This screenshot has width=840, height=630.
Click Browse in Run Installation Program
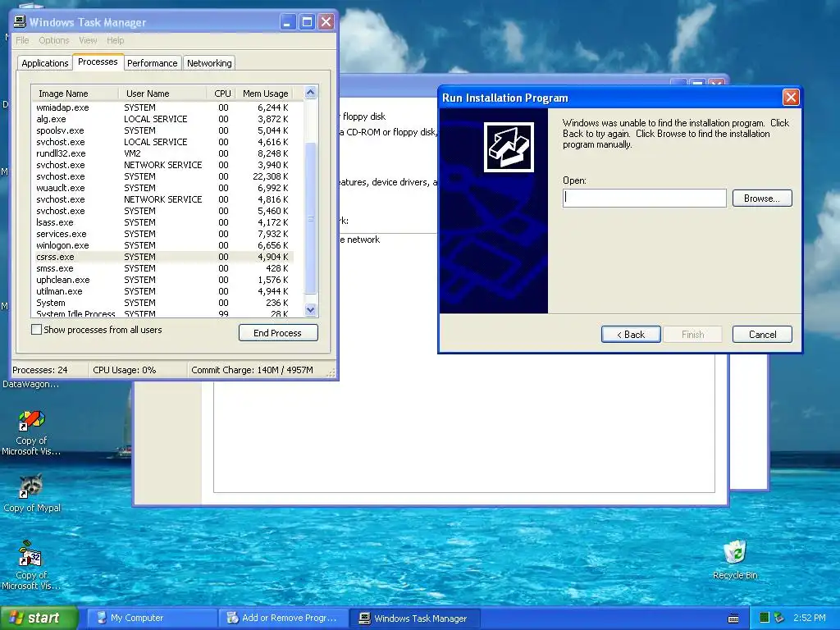click(762, 199)
